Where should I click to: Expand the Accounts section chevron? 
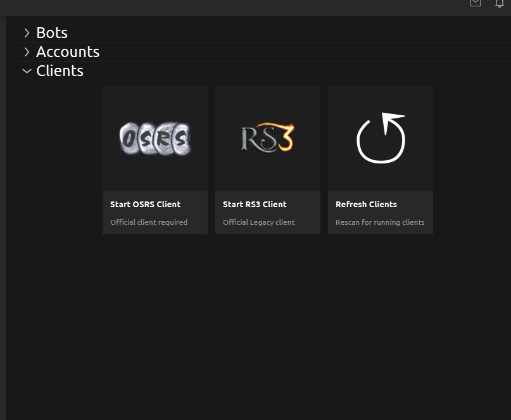pyautogui.click(x=27, y=52)
